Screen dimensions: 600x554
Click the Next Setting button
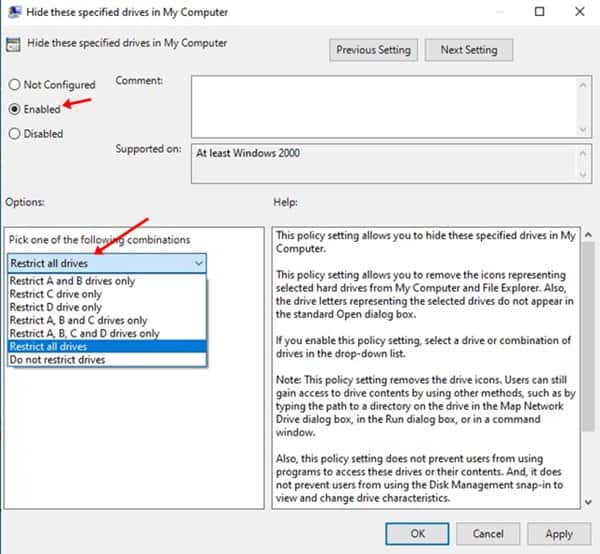pos(469,50)
